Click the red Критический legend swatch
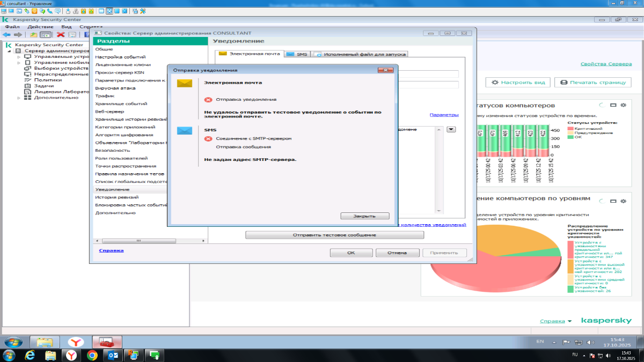 571,129
